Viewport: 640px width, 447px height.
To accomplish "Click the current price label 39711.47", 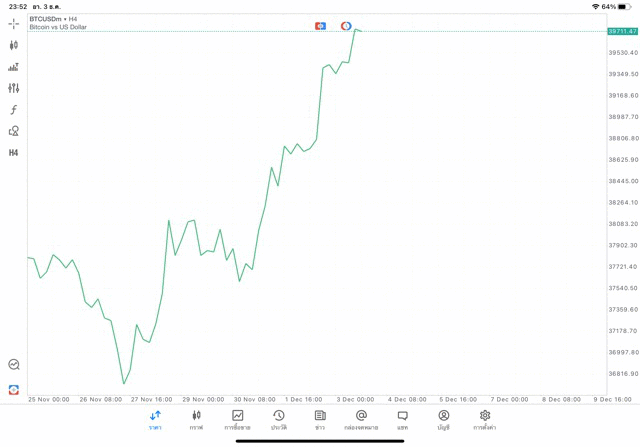I will [x=622, y=31].
